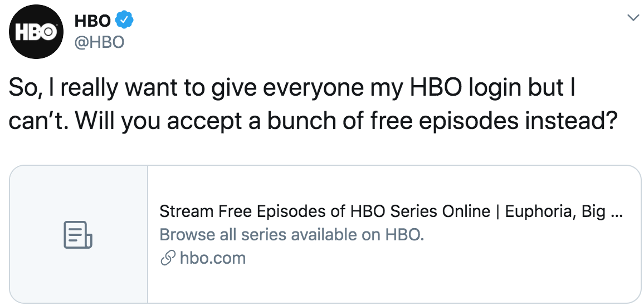Click the chain link icon beside hbo.com
The image size is (644, 306).
168,259
